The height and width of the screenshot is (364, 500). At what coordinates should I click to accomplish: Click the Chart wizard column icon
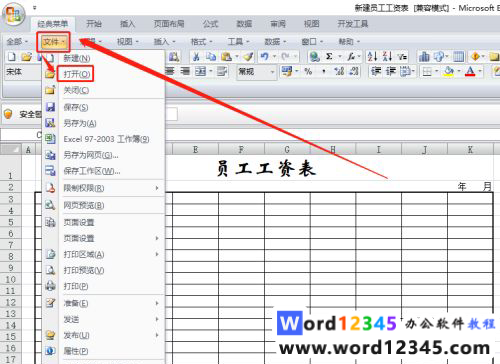424,57
